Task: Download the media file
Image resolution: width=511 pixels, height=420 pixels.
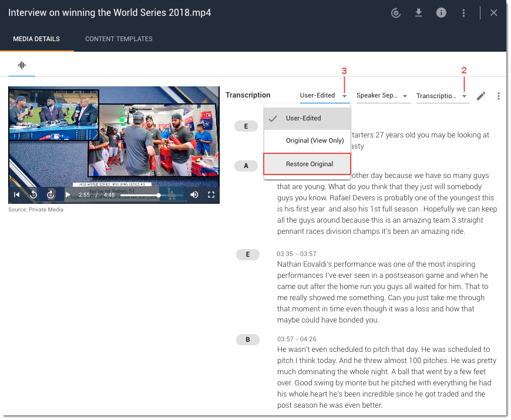Action: 419,13
